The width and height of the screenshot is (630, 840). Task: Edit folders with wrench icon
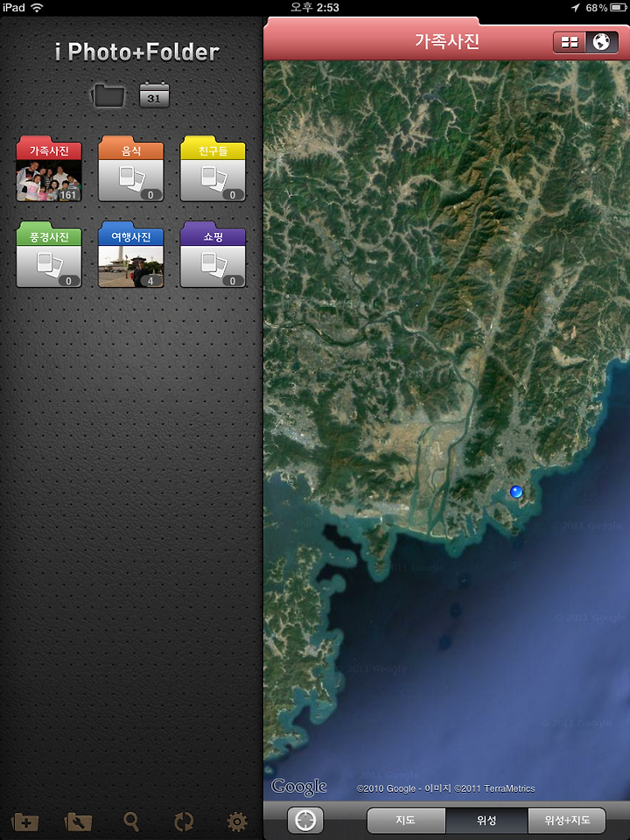pyautogui.click(x=78, y=822)
